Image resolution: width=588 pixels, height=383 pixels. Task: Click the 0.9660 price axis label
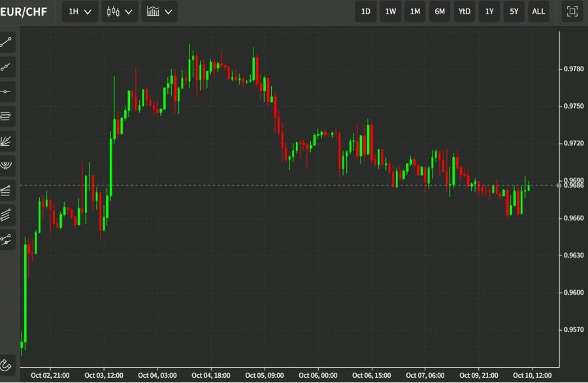click(574, 218)
